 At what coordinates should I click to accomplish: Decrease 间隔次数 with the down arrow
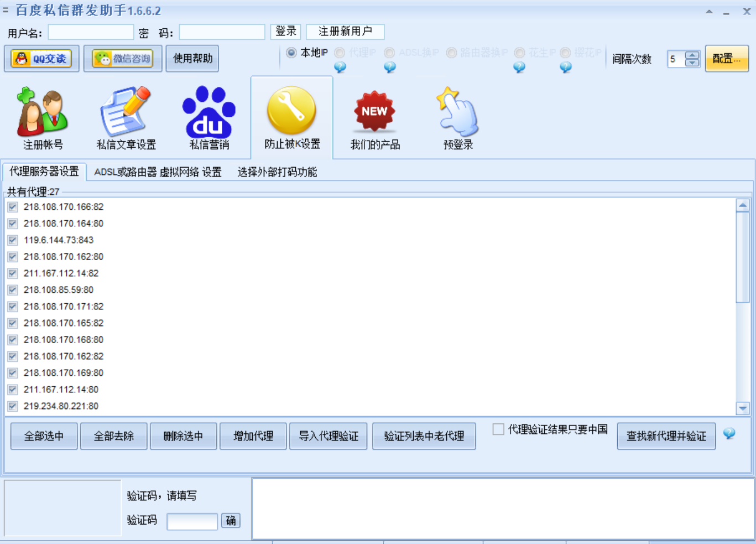692,63
